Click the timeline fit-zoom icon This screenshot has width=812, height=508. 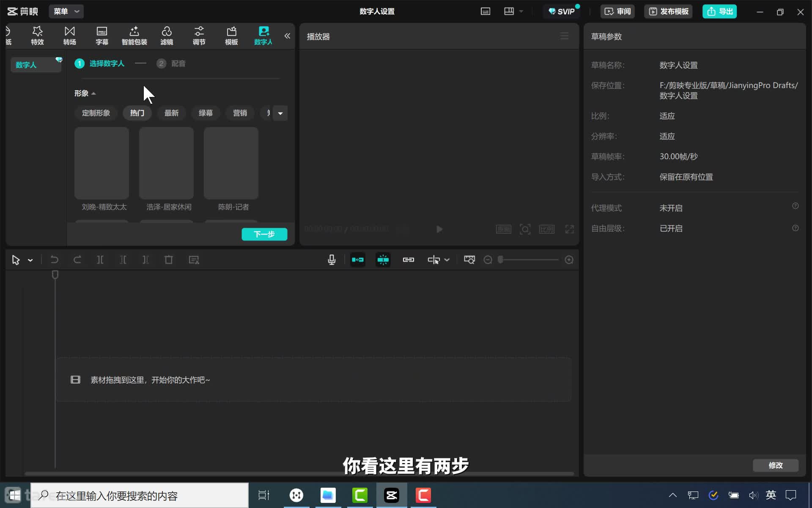pos(469,260)
